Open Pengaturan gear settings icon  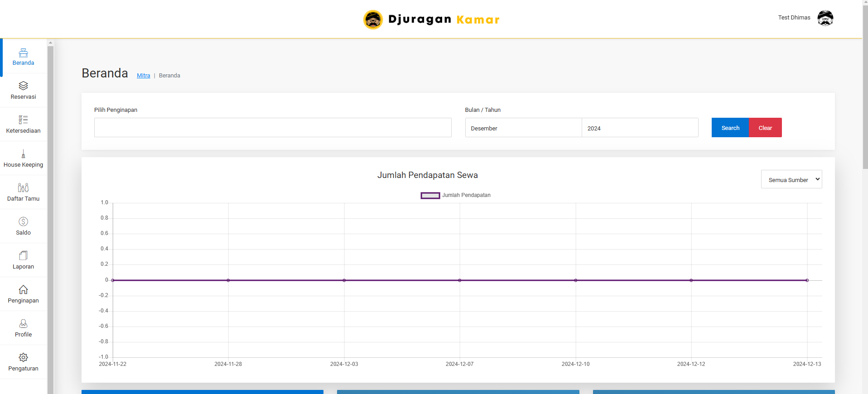(23, 357)
